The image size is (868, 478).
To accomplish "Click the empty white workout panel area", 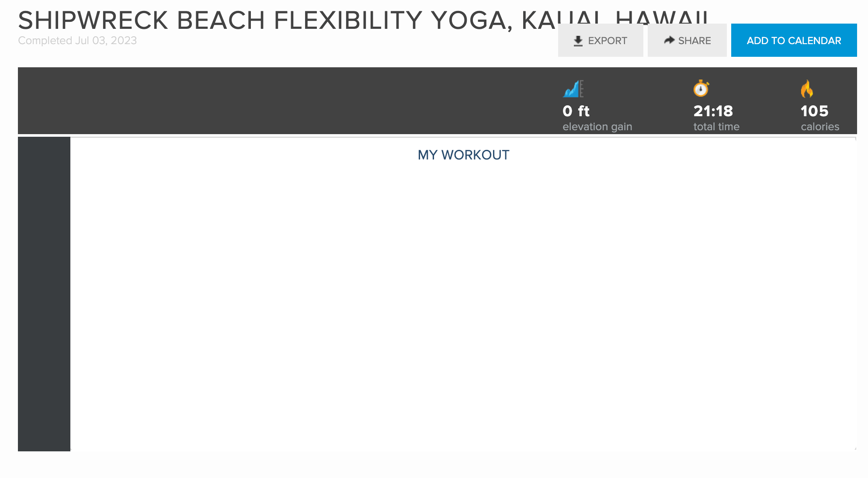I will pos(463,306).
